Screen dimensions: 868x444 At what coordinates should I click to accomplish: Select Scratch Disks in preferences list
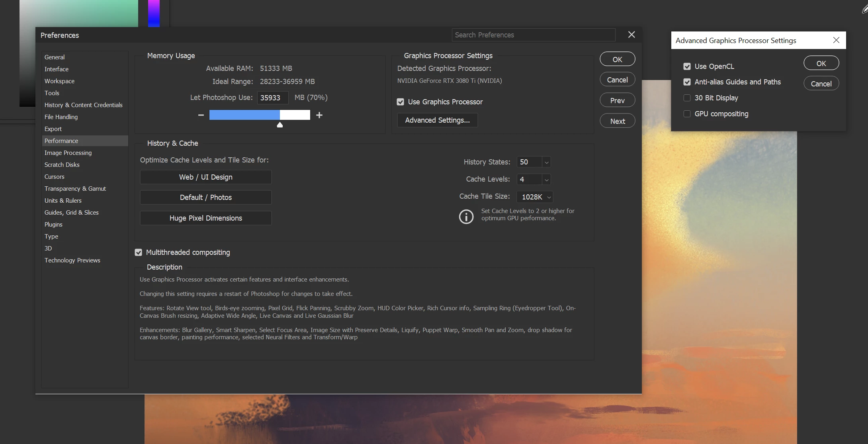[x=62, y=164]
